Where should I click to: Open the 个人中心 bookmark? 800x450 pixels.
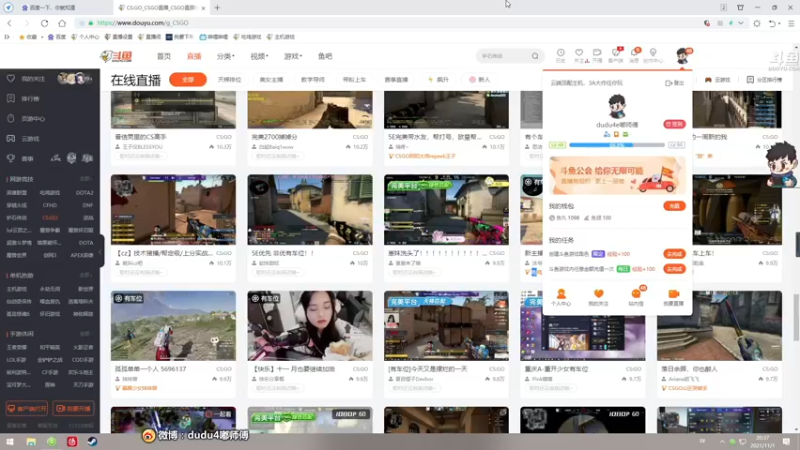click(x=85, y=37)
